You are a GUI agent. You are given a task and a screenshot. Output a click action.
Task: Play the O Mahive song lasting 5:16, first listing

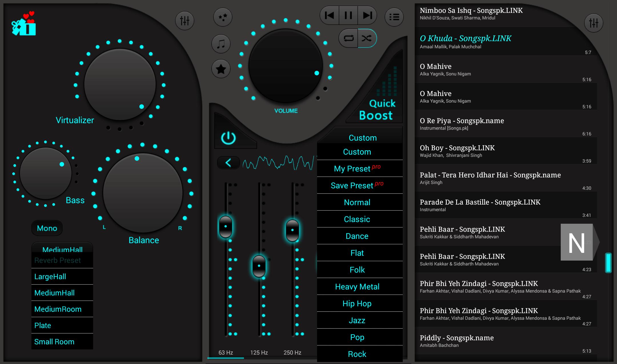point(506,69)
